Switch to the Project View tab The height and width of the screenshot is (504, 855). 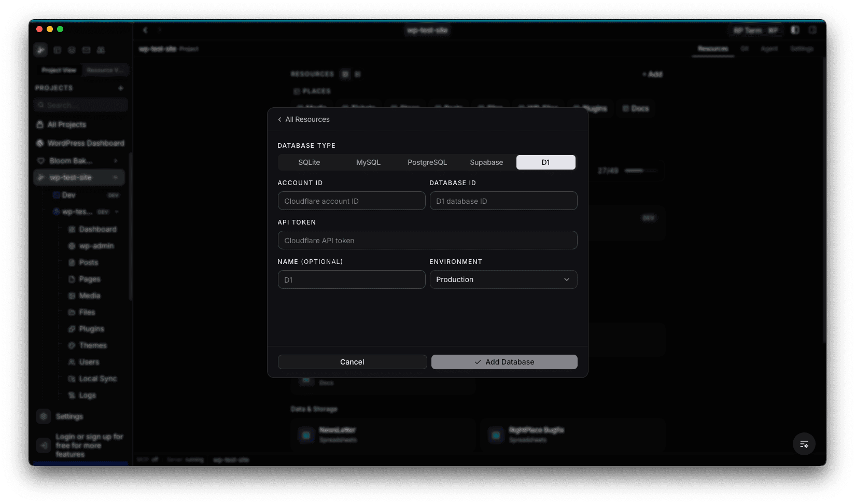[58, 70]
